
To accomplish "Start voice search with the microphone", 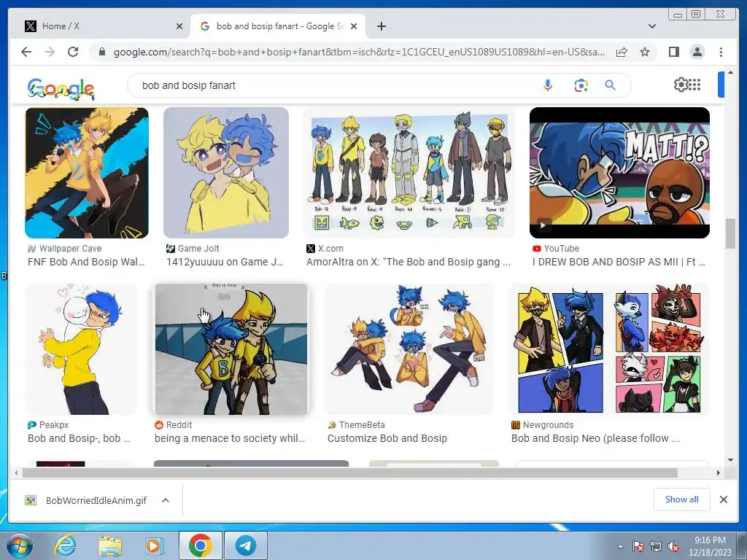I will coord(548,85).
